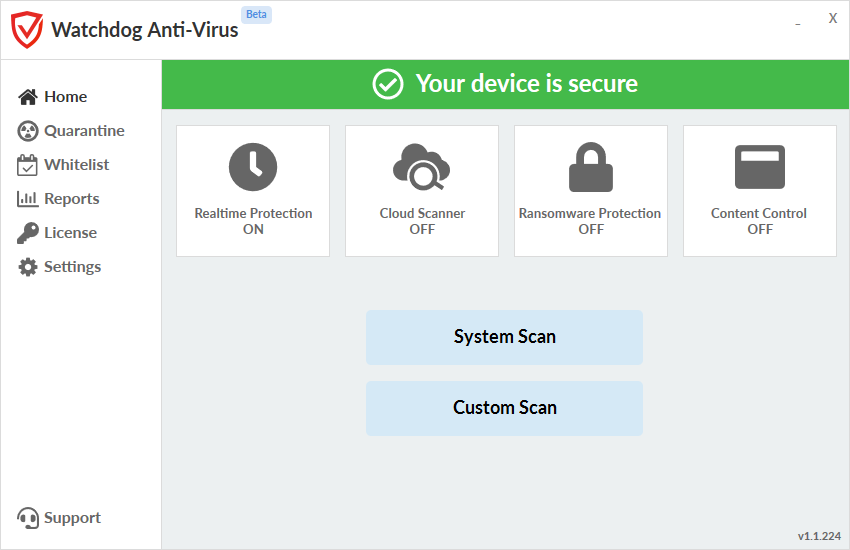Click the Reports bar chart icon
Image resolution: width=850 pixels, height=550 pixels.
click(28, 199)
